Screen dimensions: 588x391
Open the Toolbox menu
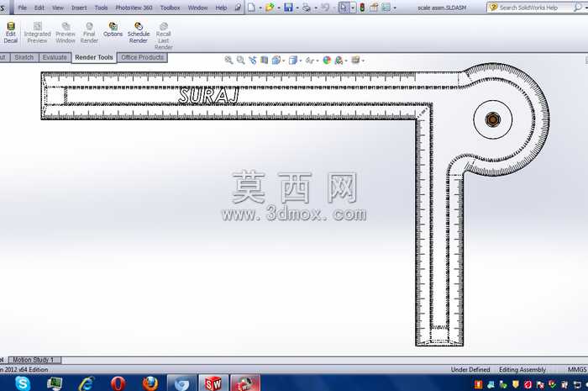pyautogui.click(x=170, y=8)
